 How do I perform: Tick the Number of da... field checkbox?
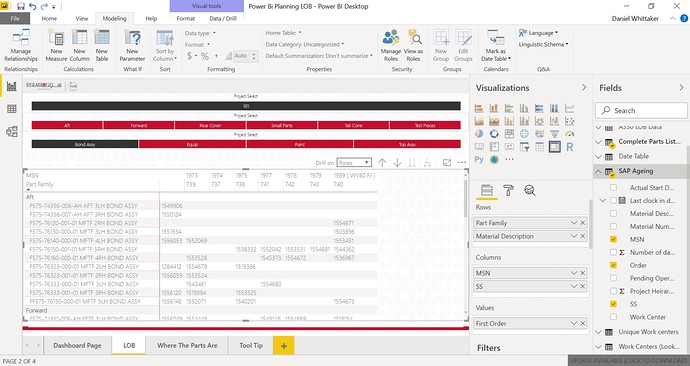click(613, 252)
